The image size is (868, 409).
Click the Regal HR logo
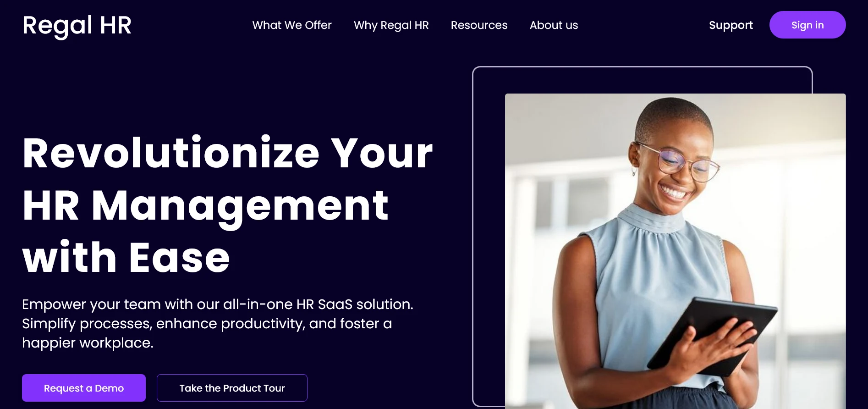[77, 26]
